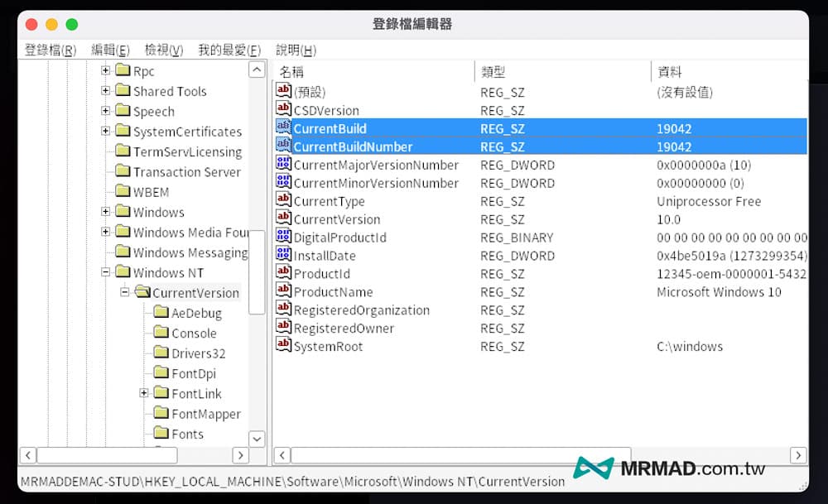Click the SystemRoot string value icon

point(283,347)
